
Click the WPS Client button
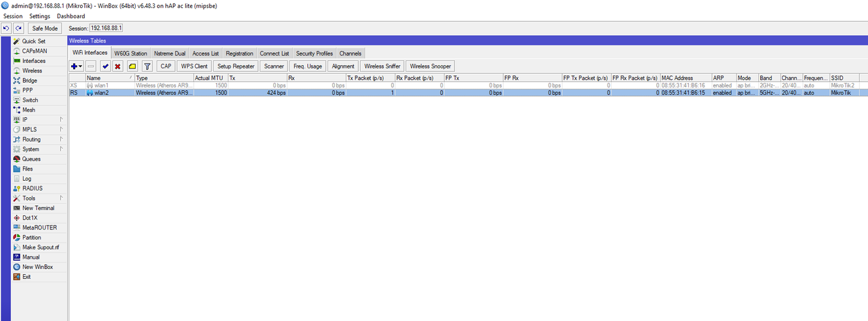coord(194,66)
